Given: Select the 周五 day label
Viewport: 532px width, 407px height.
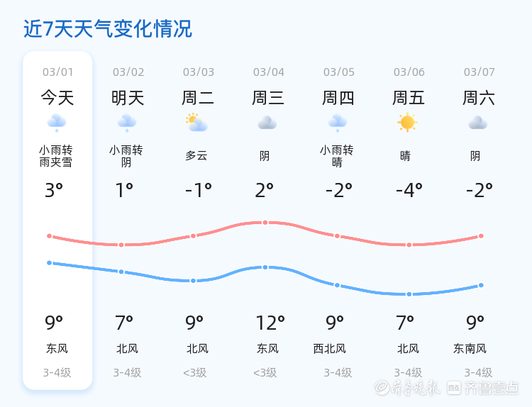Looking at the screenshot, I should point(409,98).
